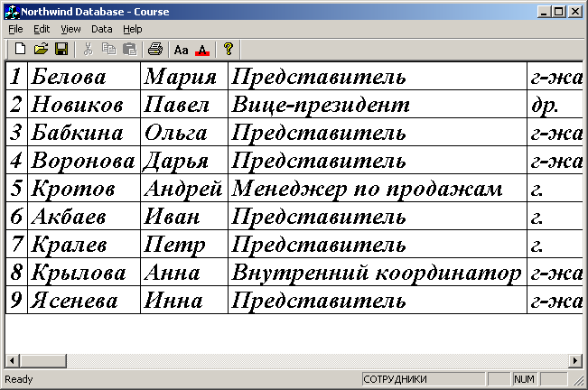The height and width of the screenshot is (390, 588).
Task: Select the title Внутренний координатор
Action: [378, 272]
